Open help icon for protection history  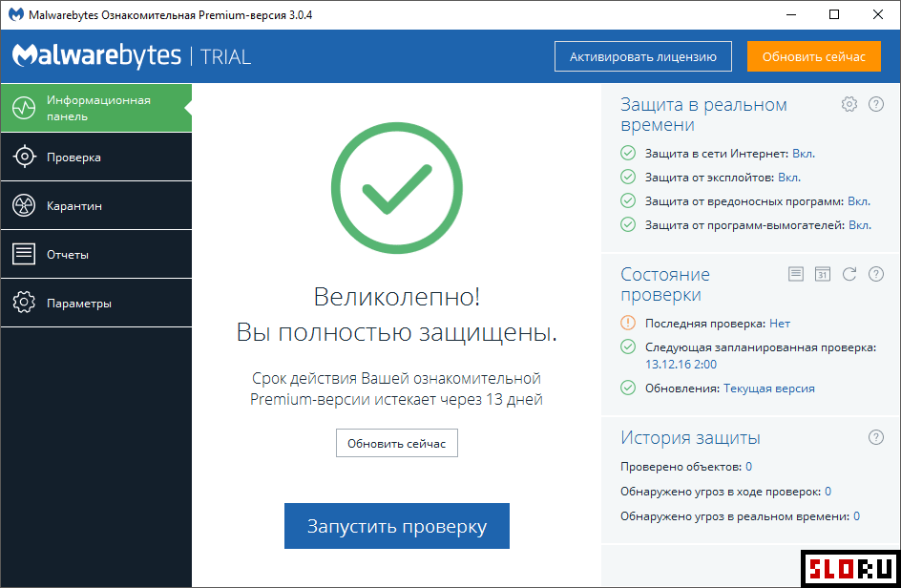[876, 437]
